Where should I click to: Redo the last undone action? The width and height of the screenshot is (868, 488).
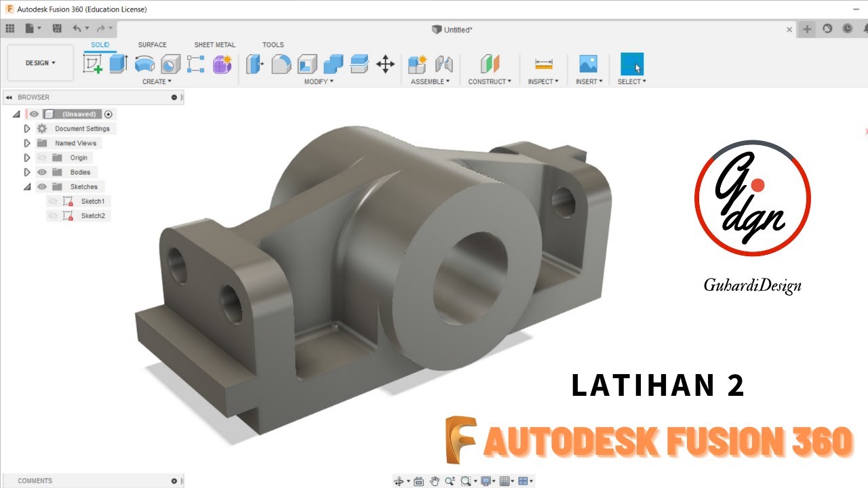(100, 28)
